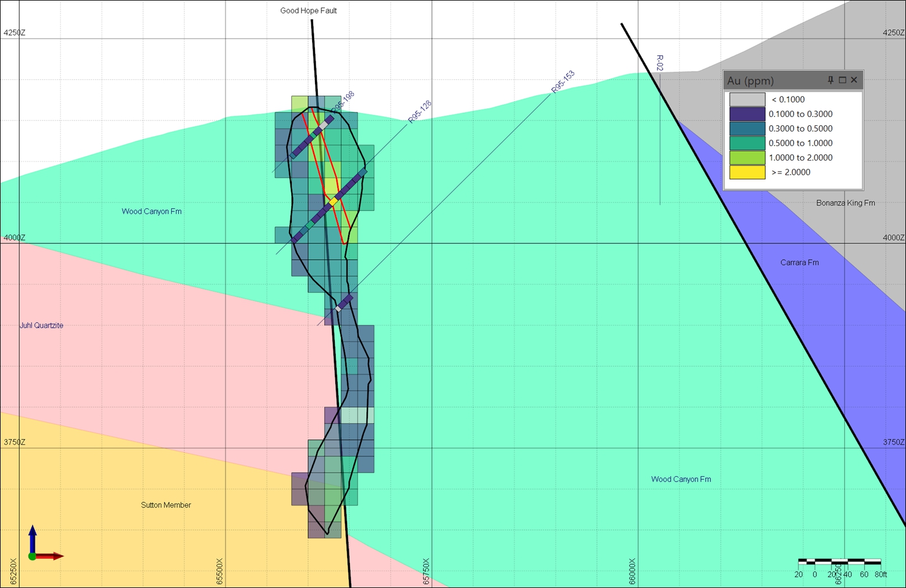This screenshot has height=588, width=906.
Task: Click the R-02 drillhole label
Action: click(660, 63)
